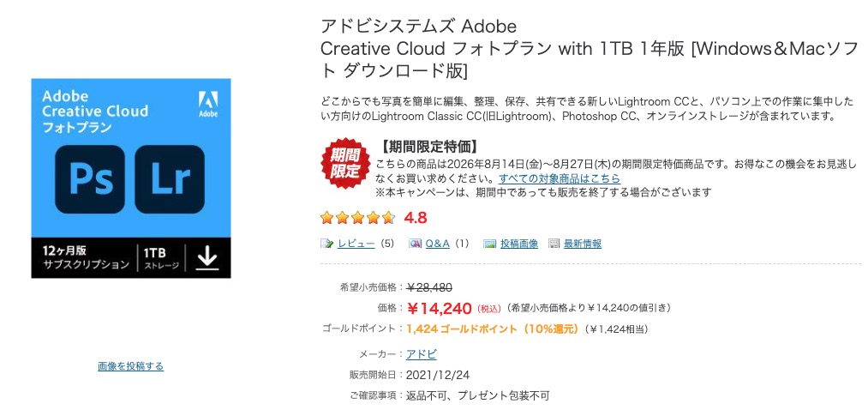Click the Lightroom Lr icon on product image
Image resolution: width=868 pixels, height=416 pixels.
click(x=170, y=179)
